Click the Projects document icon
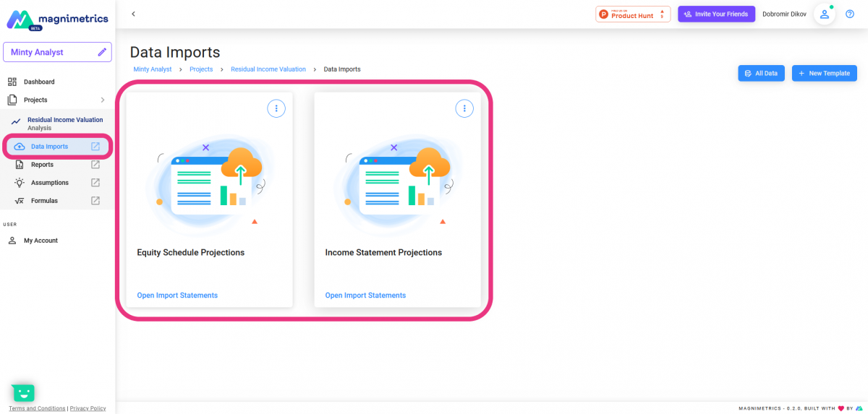868x414 pixels. point(12,100)
